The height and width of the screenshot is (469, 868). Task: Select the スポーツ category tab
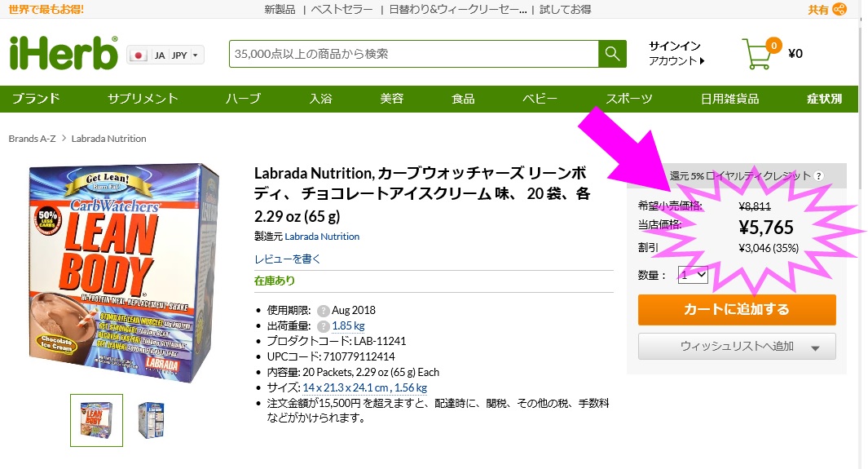(x=628, y=99)
